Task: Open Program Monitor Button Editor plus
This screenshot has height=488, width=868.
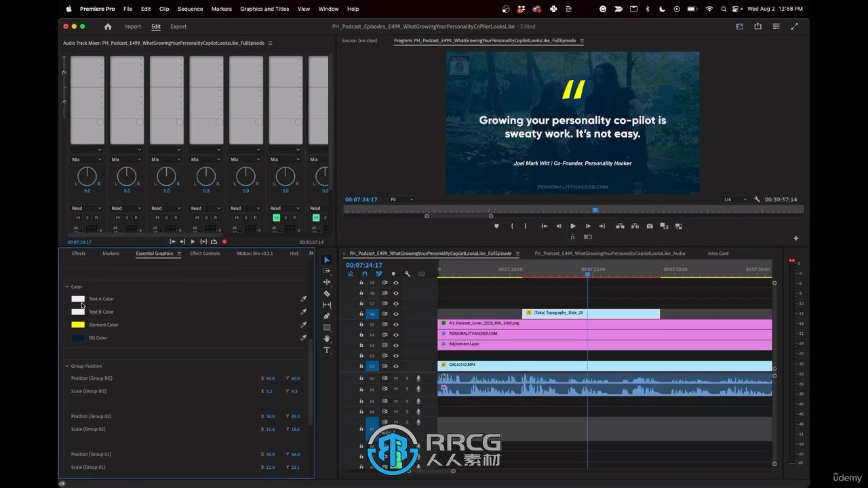Action: point(795,238)
